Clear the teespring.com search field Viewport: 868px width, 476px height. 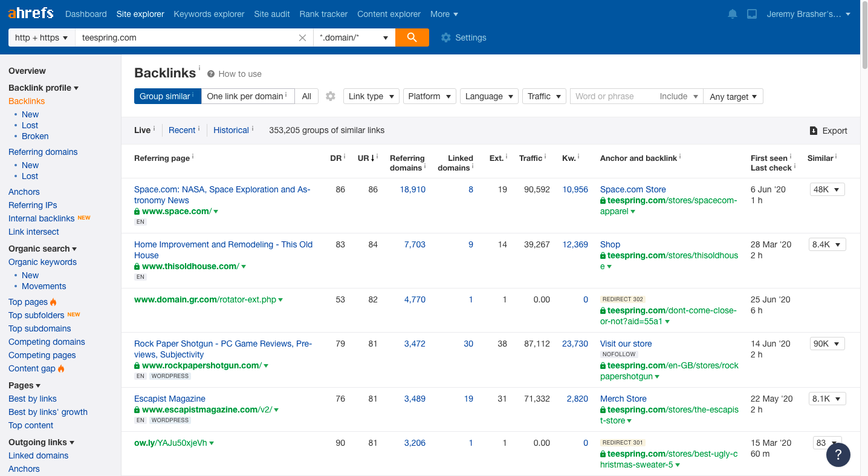click(x=303, y=37)
